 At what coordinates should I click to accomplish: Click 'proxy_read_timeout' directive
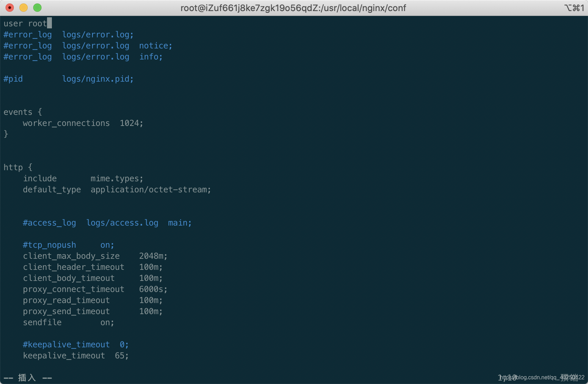[66, 301]
